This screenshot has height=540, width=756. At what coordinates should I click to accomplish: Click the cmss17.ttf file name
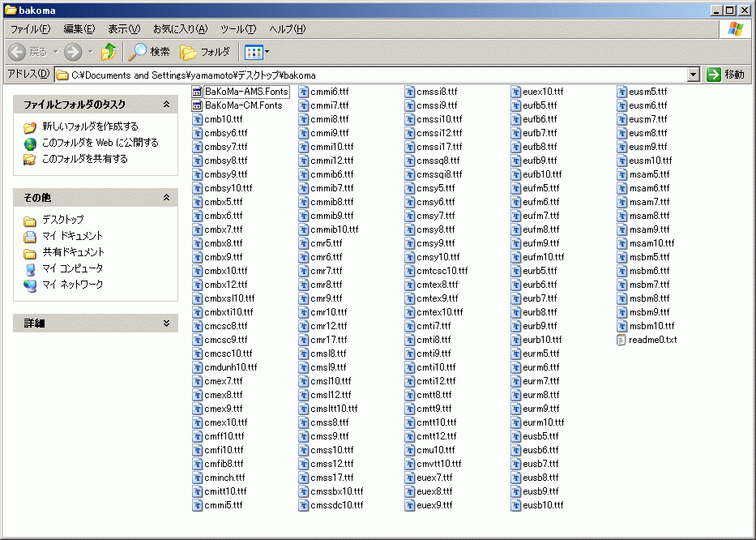[331, 478]
